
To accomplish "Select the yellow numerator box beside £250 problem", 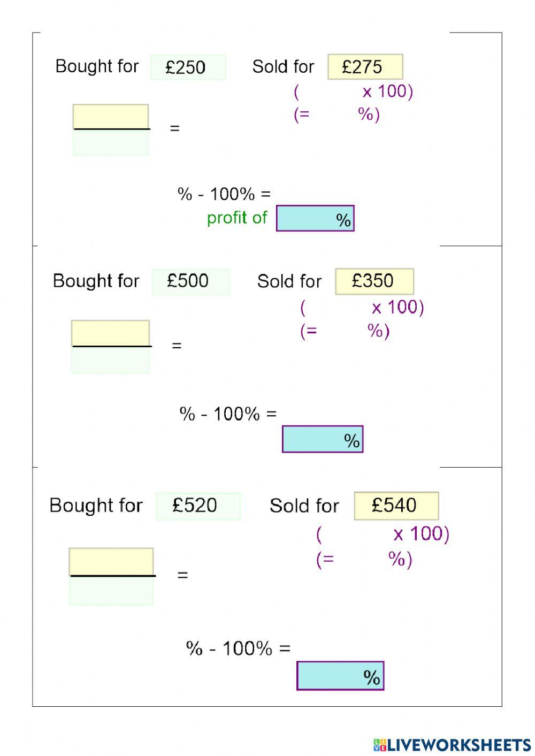I will (x=111, y=116).
